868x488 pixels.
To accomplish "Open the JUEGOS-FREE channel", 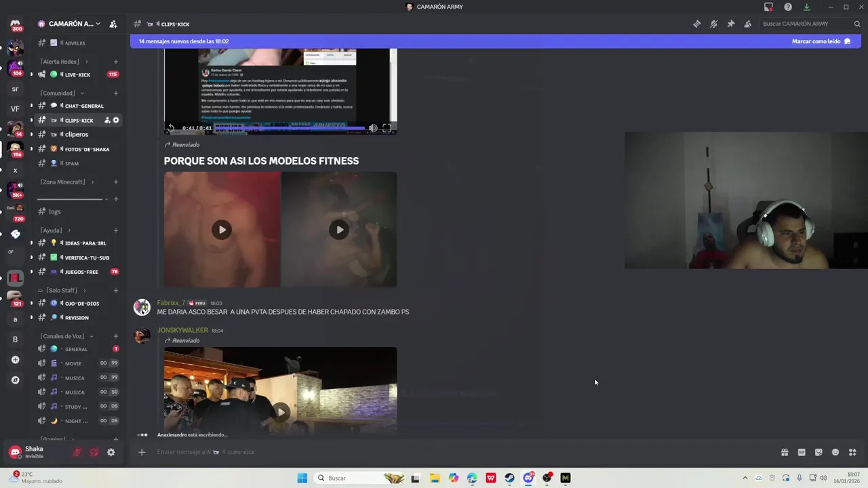I will [77, 272].
